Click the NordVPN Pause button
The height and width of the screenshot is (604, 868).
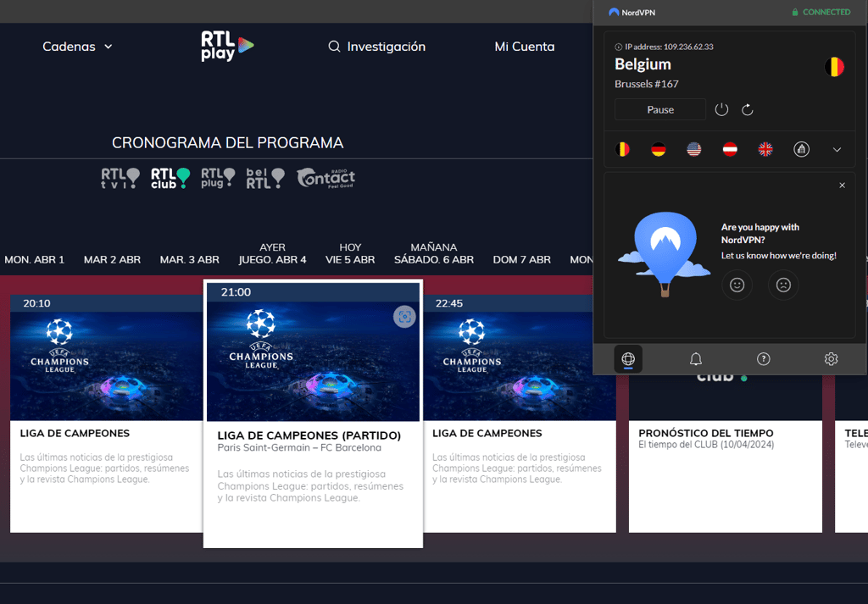click(660, 109)
